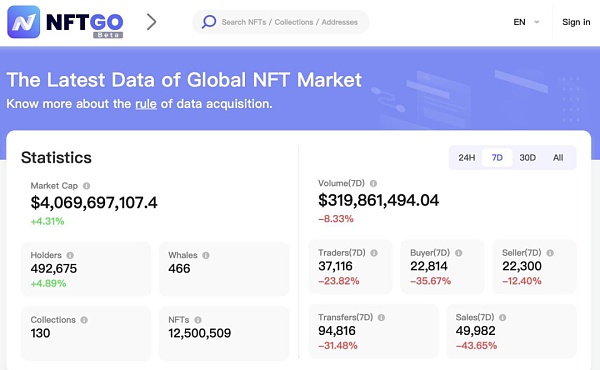Click the Holders count 492,675
This screenshot has height=370, width=600.
tap(54, 269)
